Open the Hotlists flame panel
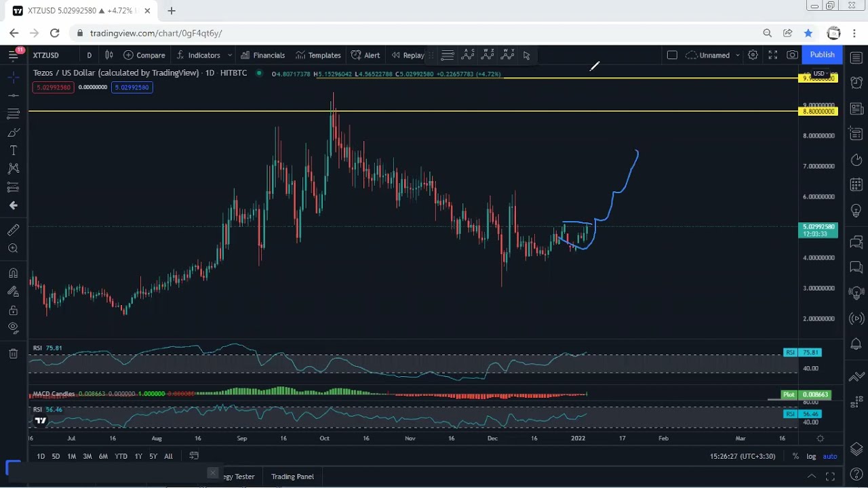The width and height of the screenshot is (868, 488). click(x=856, y=160)
